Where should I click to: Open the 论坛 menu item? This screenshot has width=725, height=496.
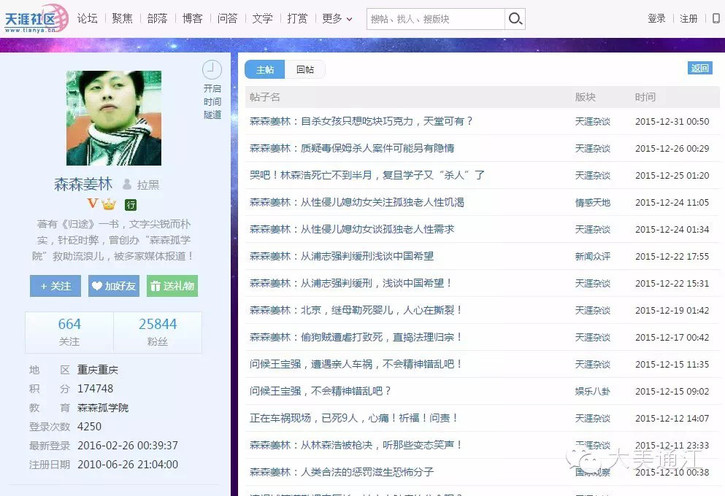tap(88, 19)
